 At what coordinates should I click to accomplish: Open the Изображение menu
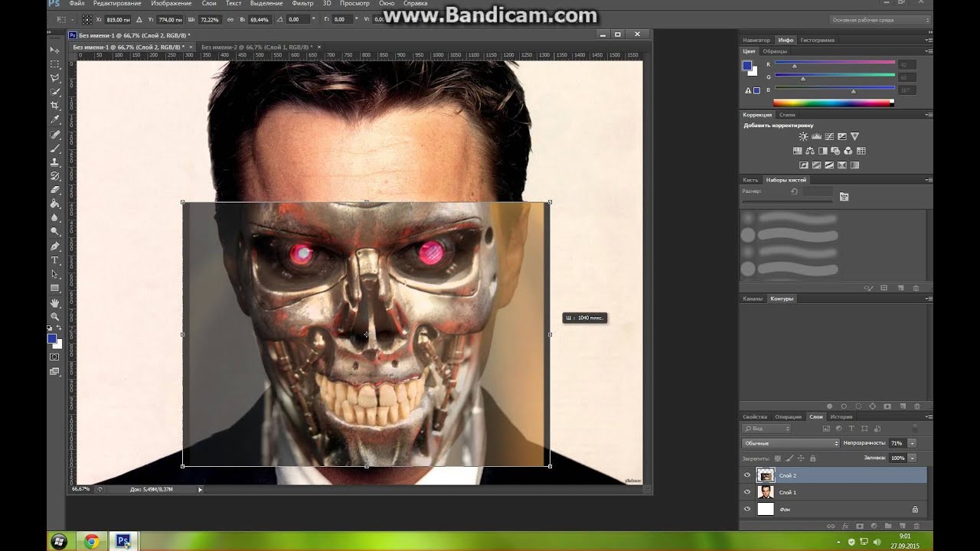coord(171,4)
